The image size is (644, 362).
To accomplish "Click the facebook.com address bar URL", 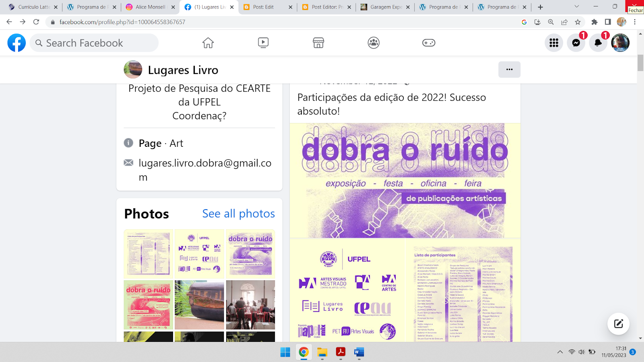I will click(122, 22).
